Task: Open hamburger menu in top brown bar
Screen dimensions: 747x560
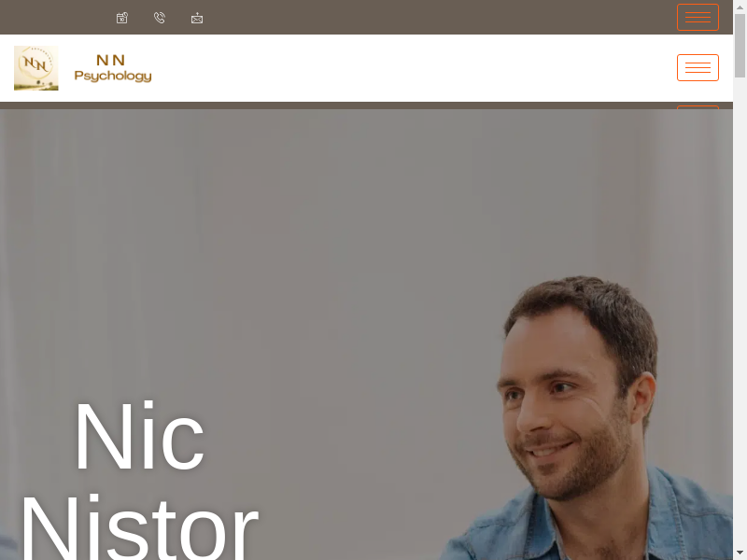Action: 698,17
